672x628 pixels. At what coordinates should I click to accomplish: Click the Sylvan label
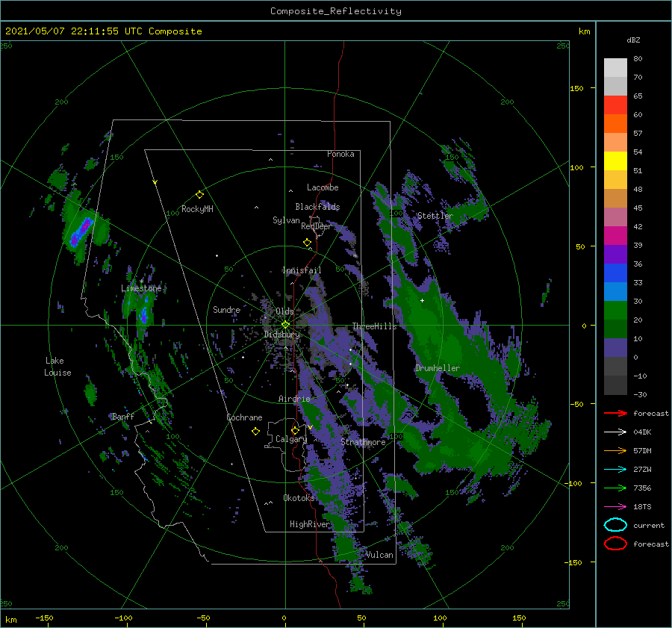pos(286,220)
